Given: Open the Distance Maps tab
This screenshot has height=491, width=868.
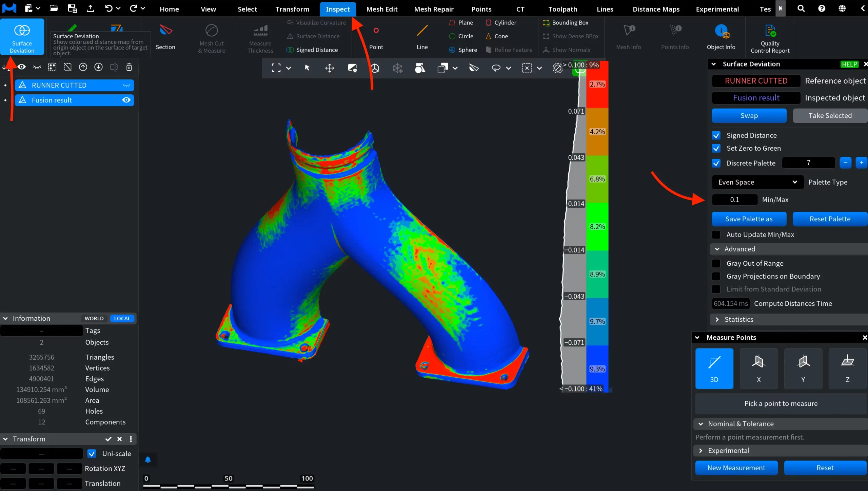Looking at the screenshot, I should click(x=656, y=9).
